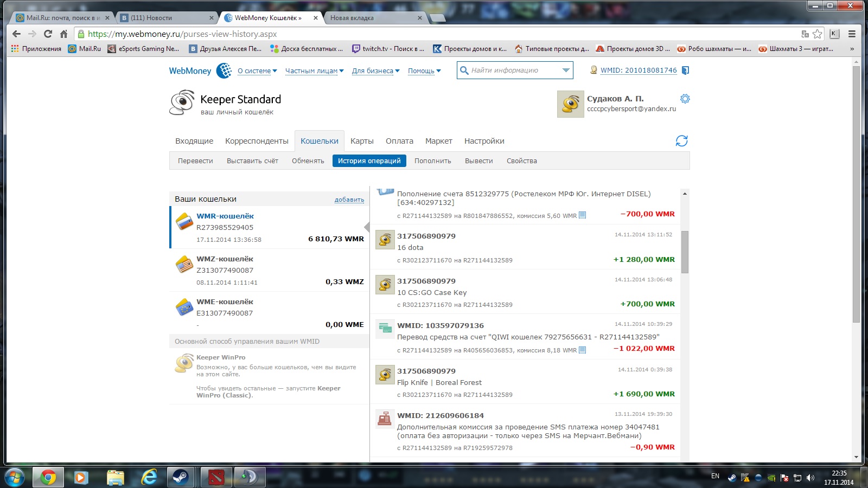Click the Обменять submenu item
Viewport: 868px width, 488px height.
click(308, 161)
